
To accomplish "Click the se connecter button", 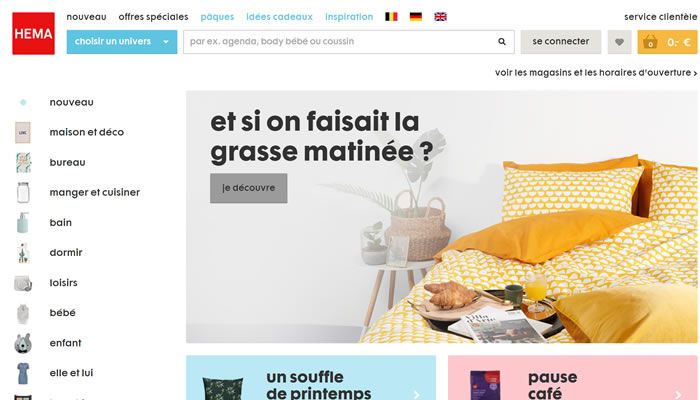I will click(561, 42).
